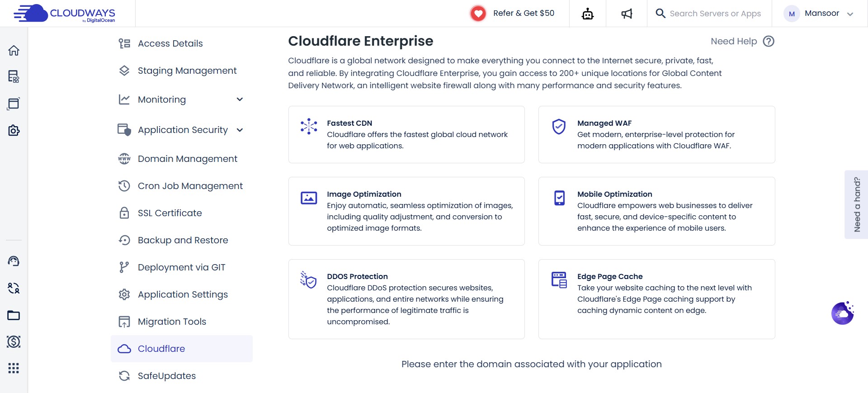Screen dimensions: 868x393
Task: Click the Mansoor username label
Action: pos(822,13)
